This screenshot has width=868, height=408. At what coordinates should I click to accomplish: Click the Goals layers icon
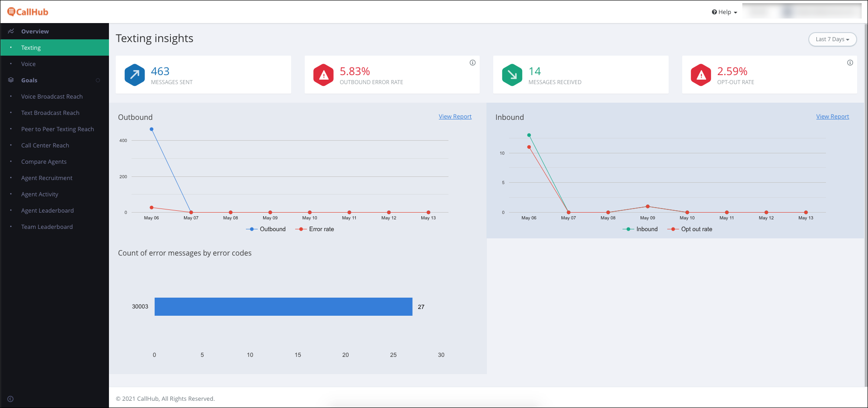coord(11,80)
